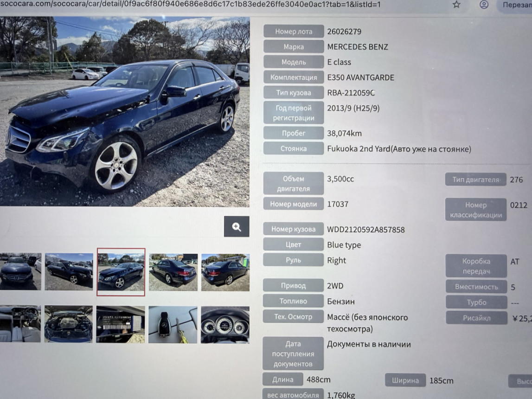This screenshot has height=399, width=532.
Task: Click the fuel value Бензин
Action: click(341, 301)
